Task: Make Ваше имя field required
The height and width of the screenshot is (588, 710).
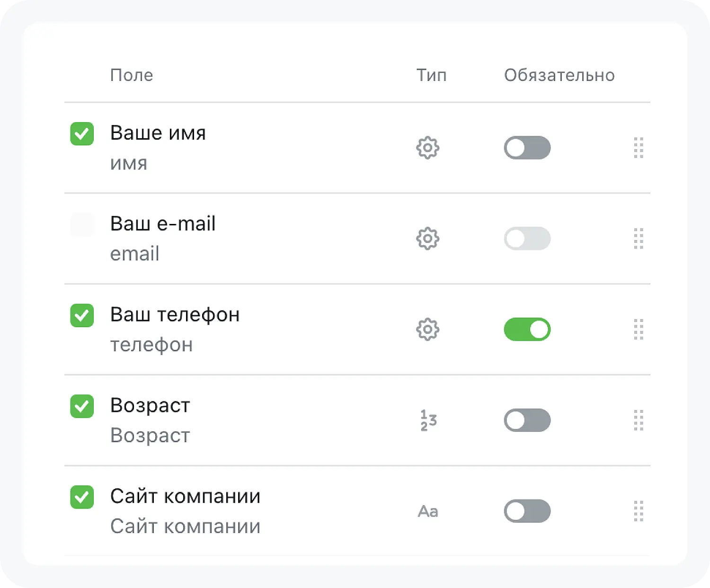Action: point(527,148)
